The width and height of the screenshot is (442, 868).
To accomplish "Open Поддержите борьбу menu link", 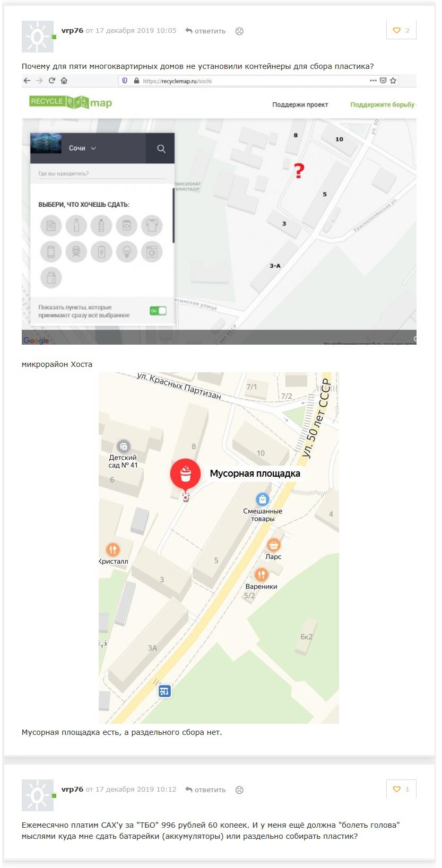I will 383,104.
